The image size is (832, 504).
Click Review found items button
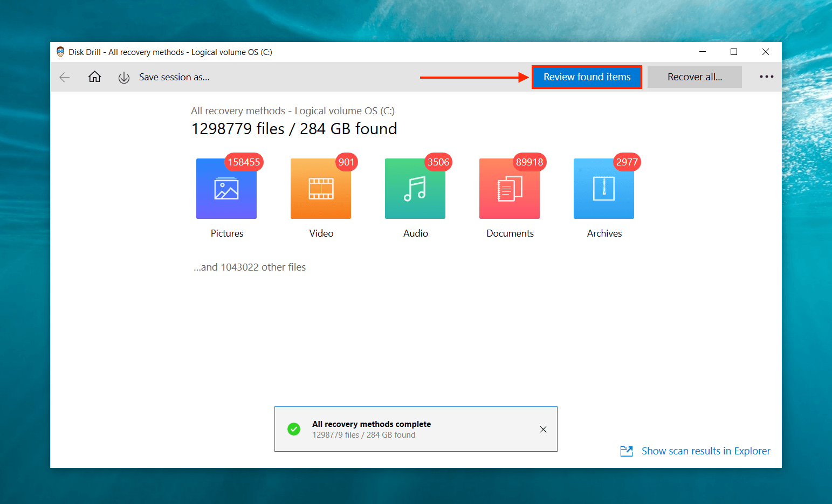[x=587, y=77]
